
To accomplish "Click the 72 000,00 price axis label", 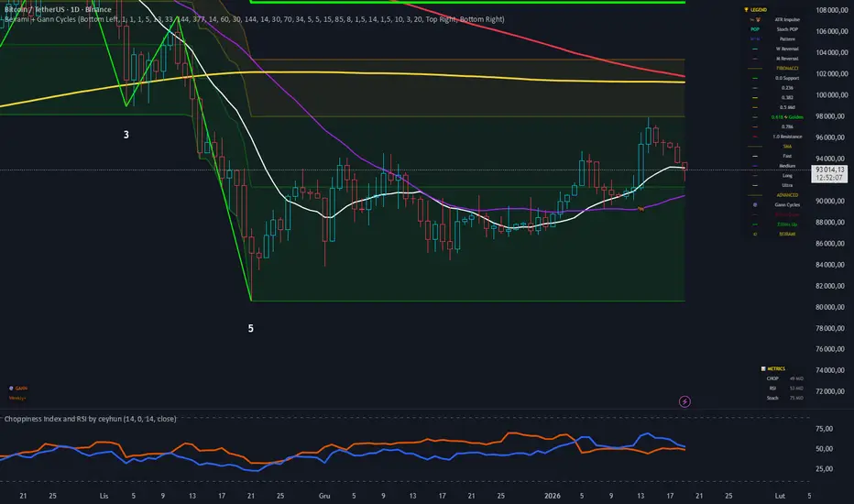I will tap(832, 392).
